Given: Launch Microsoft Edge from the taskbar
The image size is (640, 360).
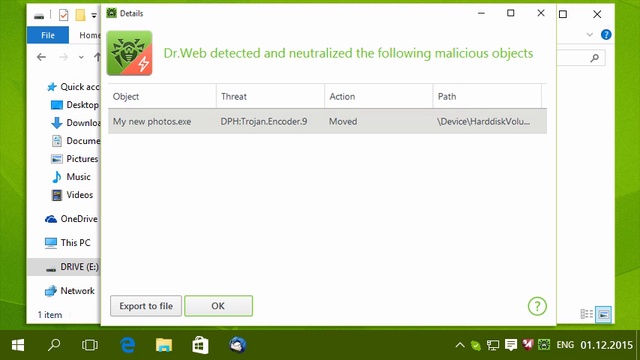Looking at the screenshot, I should pos(128,345).
